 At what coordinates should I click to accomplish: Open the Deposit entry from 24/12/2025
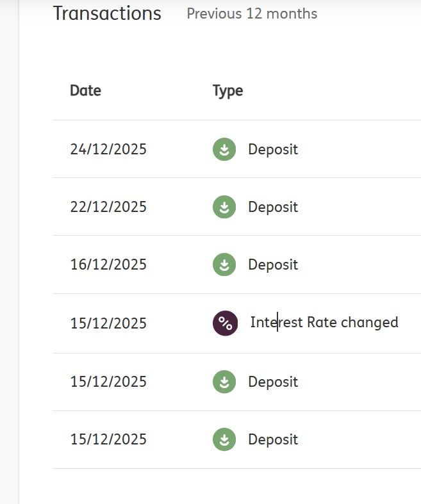pyautogui.click(x=273, y=150)
